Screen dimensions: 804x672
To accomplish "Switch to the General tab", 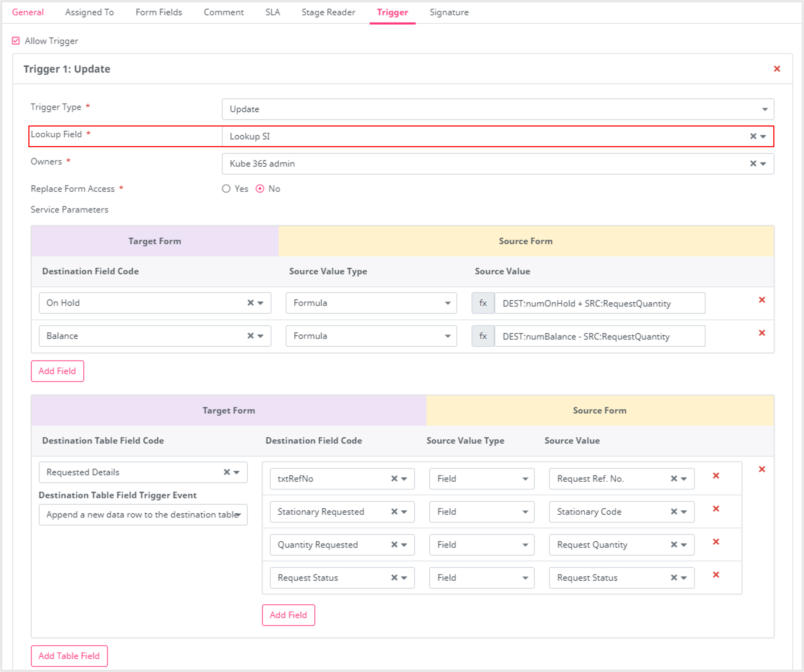I will [x=28, y=12].
